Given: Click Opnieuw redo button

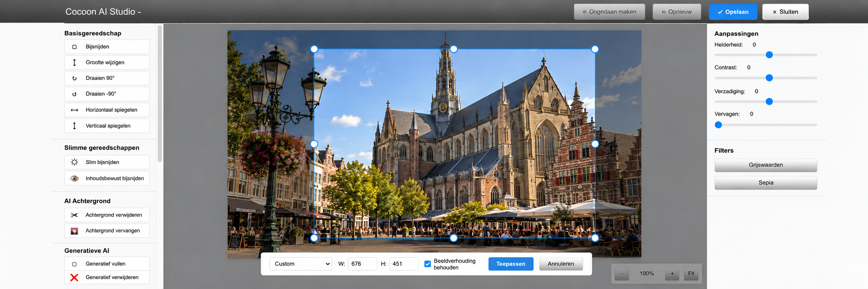Looking at the screenshot, I should (677, 12).
